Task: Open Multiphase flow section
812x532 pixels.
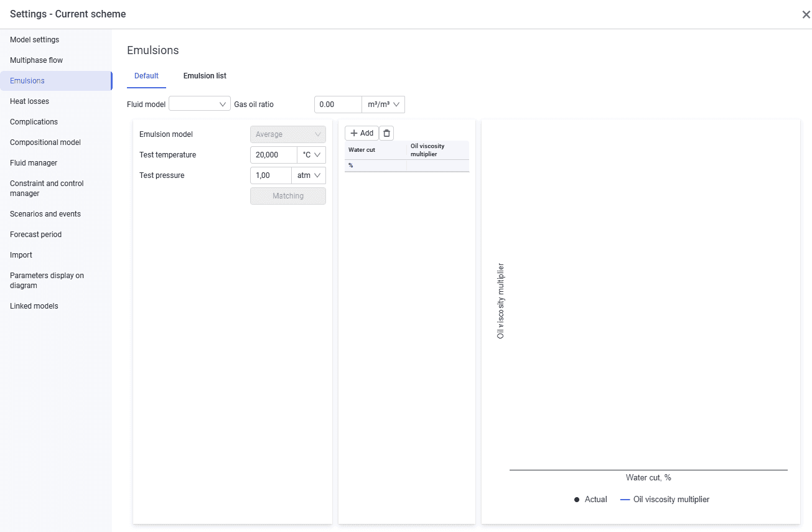Action: [x=56, y=60]
